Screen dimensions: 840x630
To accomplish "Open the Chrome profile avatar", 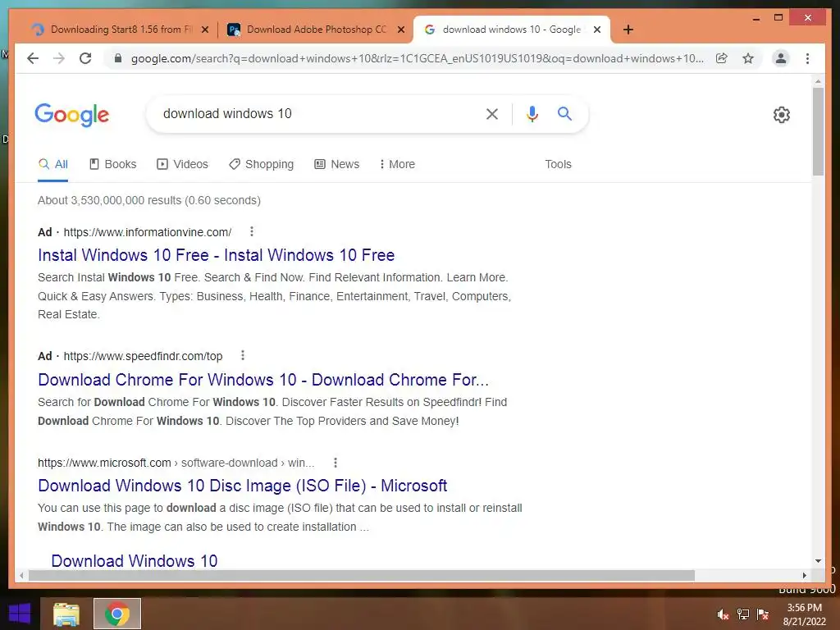I will pos(781,58).
